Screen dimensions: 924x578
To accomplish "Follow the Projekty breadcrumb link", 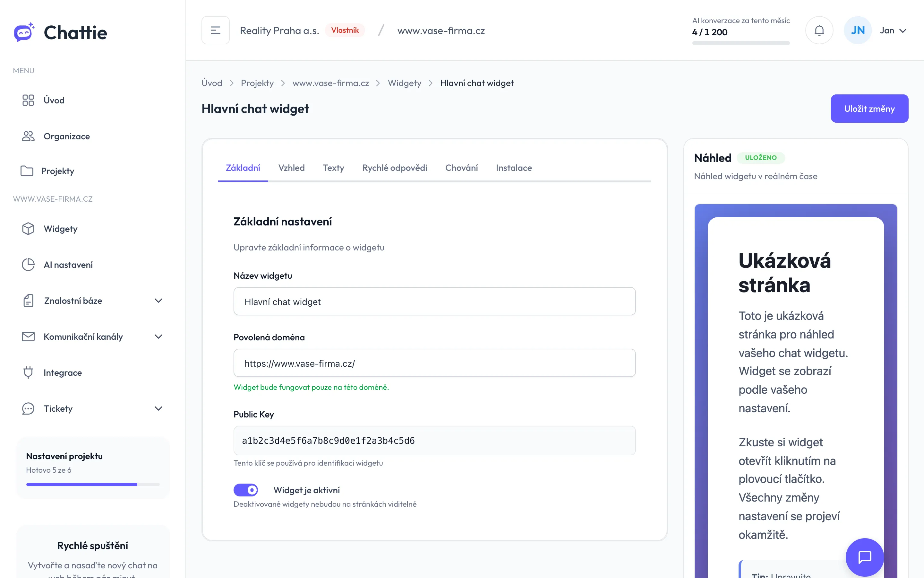I will (x=257, y=83).
